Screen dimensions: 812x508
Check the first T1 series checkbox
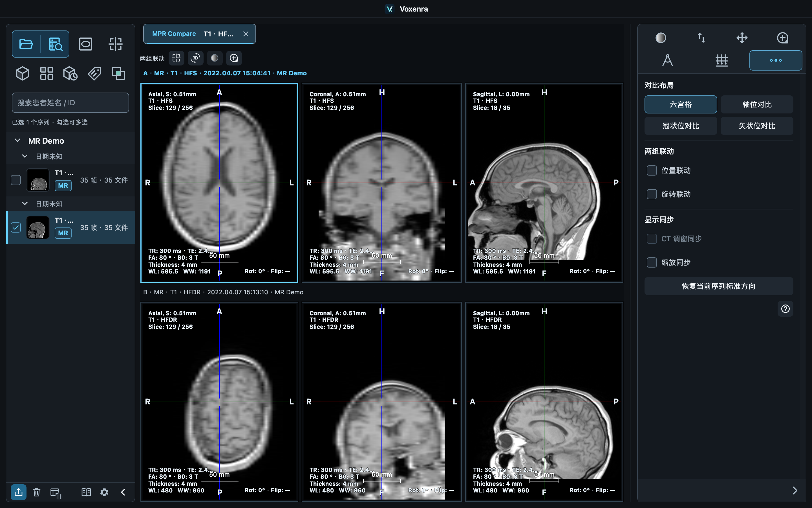click(16, 180)
